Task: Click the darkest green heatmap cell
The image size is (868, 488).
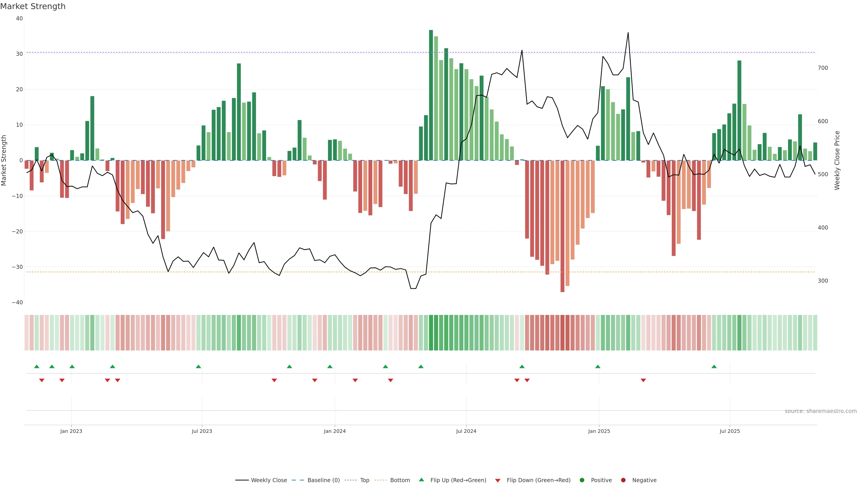Action: [431, 333]
